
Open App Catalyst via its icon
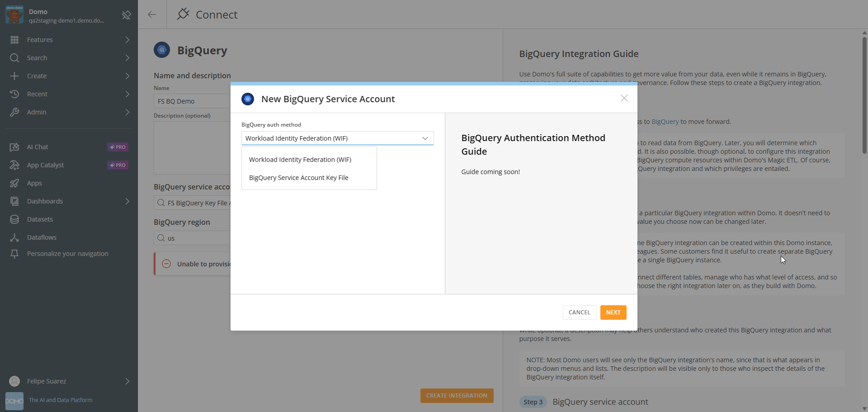click(x=14, y=165)
